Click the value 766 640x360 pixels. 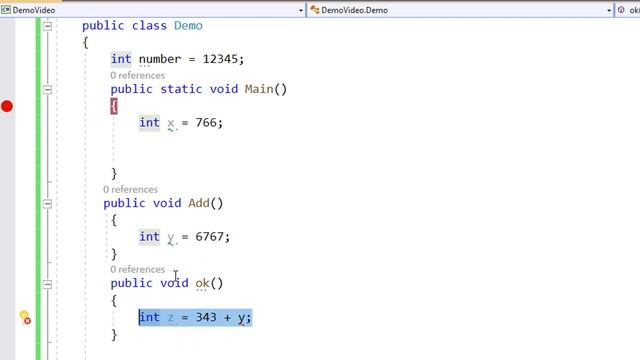click(x=206, y=122)
